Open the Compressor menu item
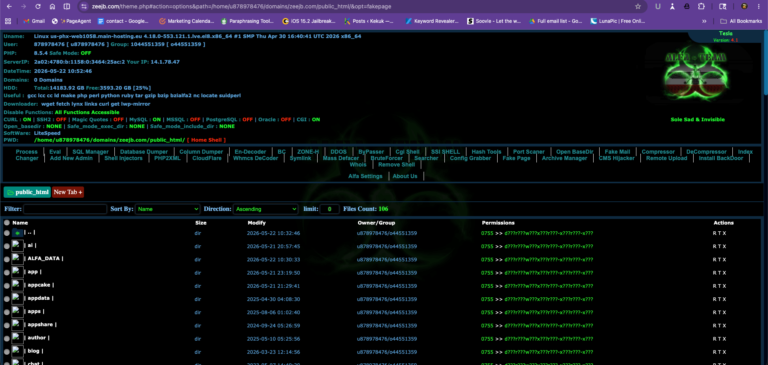This screenshot has width=768, height=365. pos(658,152)
